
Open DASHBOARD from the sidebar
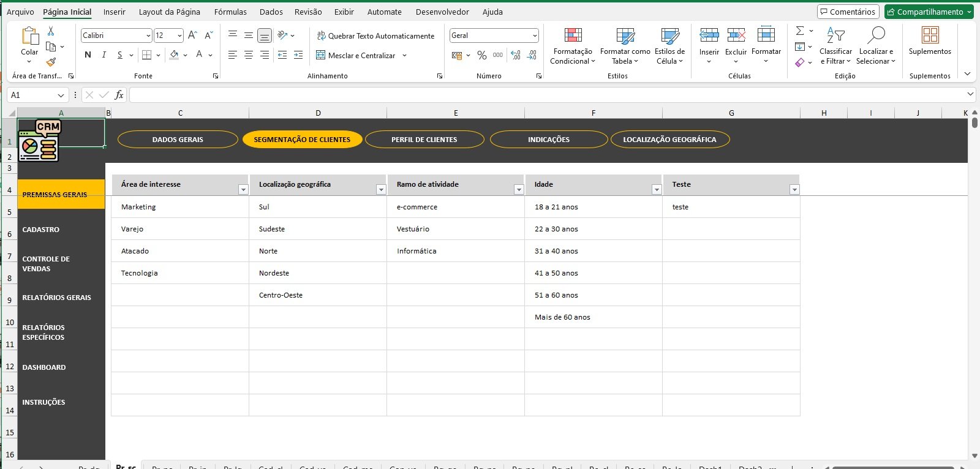tap(44, 367)
